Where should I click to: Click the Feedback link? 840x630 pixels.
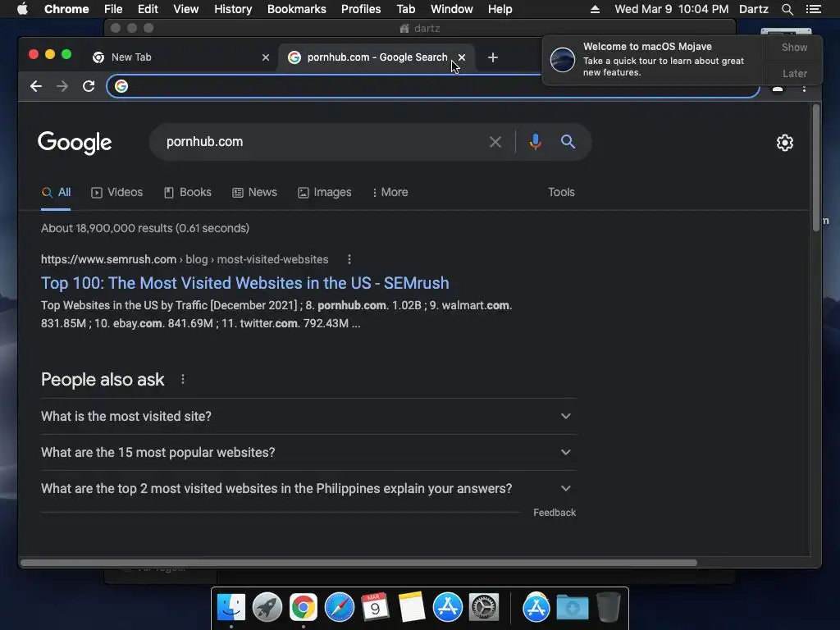coord(555,513)
